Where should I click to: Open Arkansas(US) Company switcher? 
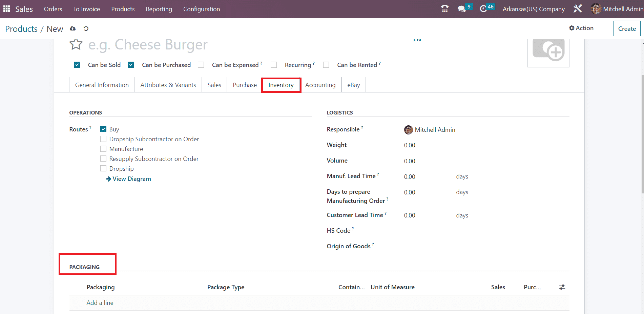click(x=533, y=9)
